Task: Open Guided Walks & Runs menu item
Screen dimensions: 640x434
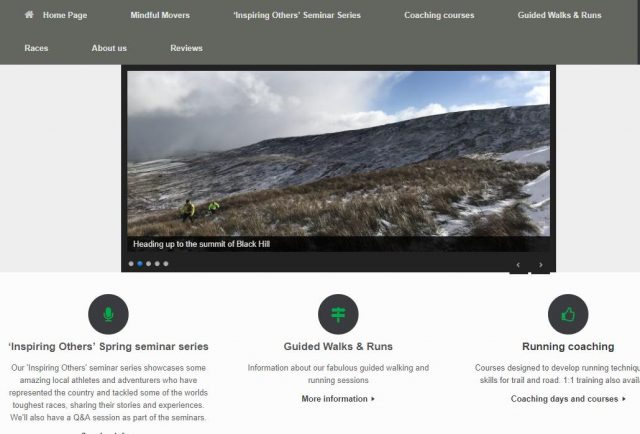Action: tap(559, 15)
